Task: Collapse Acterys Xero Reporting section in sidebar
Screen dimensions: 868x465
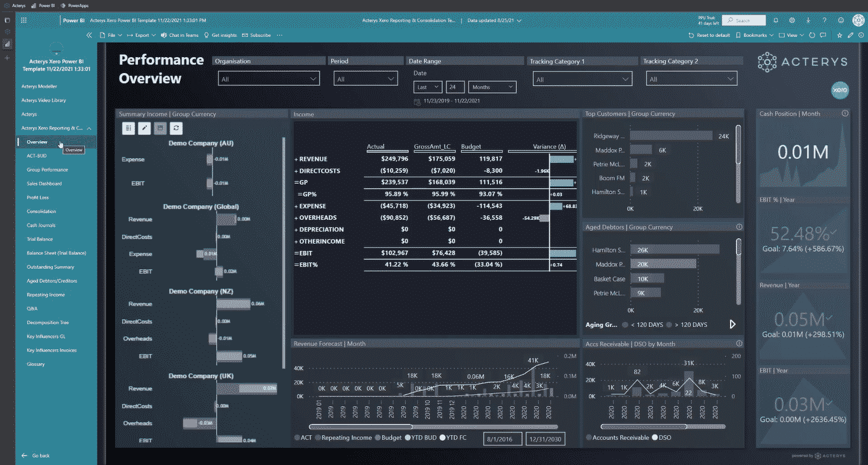Action: [89, 128]
